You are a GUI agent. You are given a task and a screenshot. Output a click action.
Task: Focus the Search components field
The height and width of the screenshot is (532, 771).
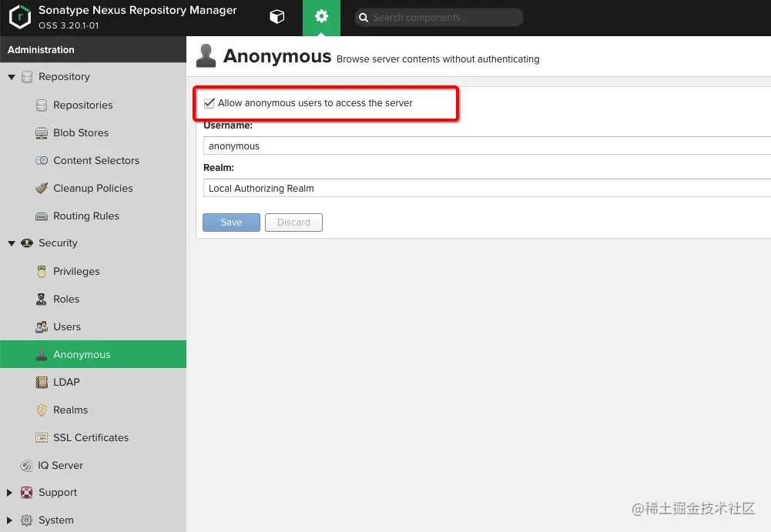(438, 18)
